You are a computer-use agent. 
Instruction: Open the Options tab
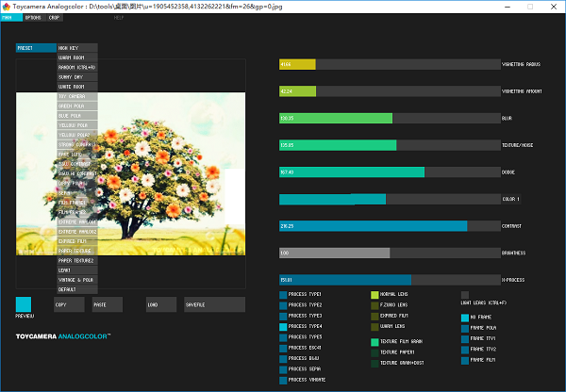pyautogui.click(x=32, y=17)
